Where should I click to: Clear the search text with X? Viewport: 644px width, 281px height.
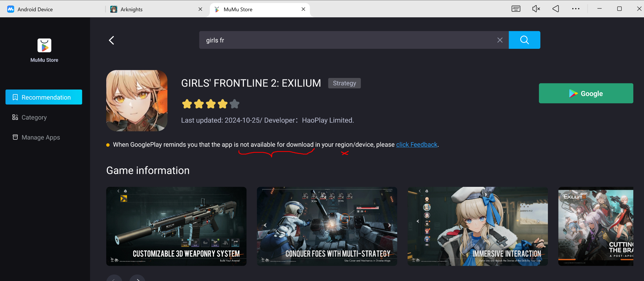pos(500,40)
